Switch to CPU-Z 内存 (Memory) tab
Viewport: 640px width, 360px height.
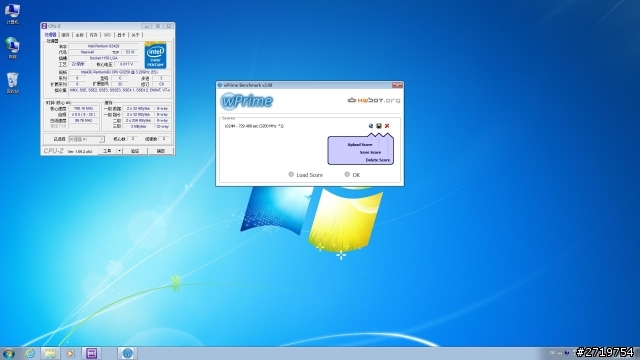click(x=93, y=35)
